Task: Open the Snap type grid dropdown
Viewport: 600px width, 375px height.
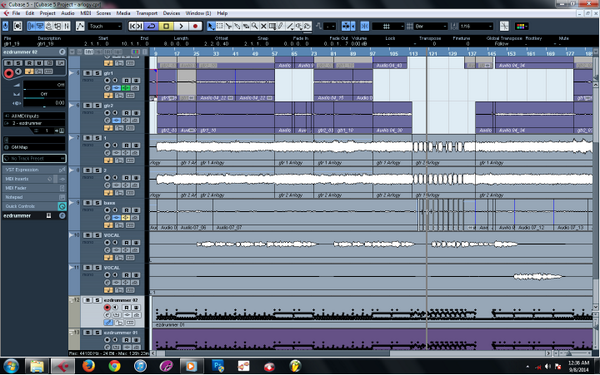Action: (x=388, y=26)
